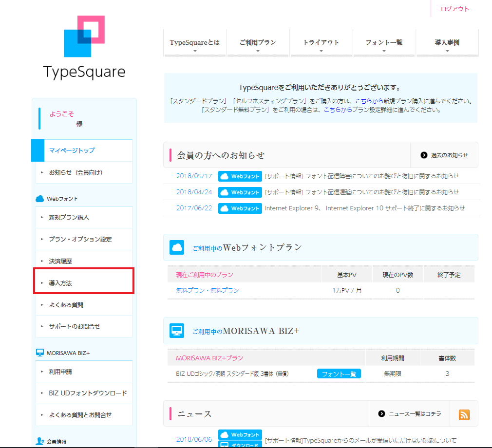Click the Webフォント badge for 2018/06/06 news
Image resolution: width=492 pixels, height=448 pixels.
coord(240,434)
